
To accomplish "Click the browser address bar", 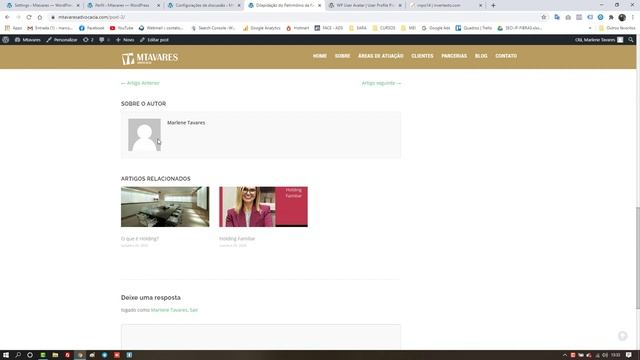I will (x=294, y=17).
